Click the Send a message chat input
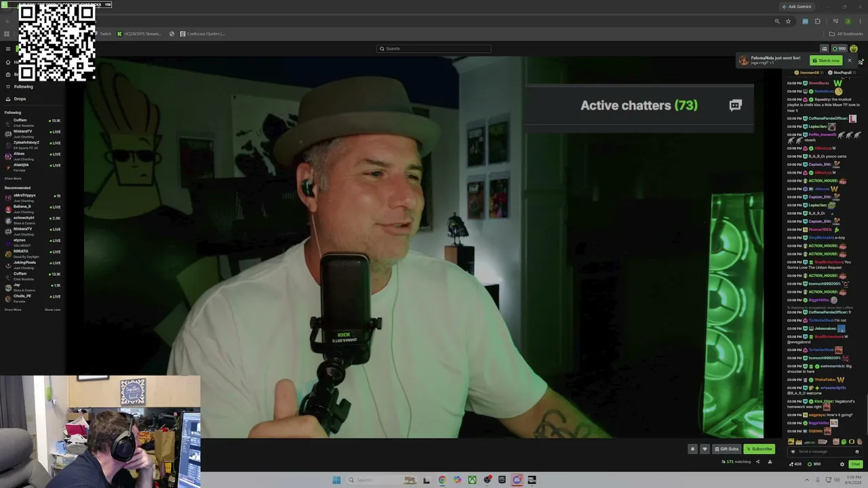Screen dimensions: 868x488 [x=824, y=451]
